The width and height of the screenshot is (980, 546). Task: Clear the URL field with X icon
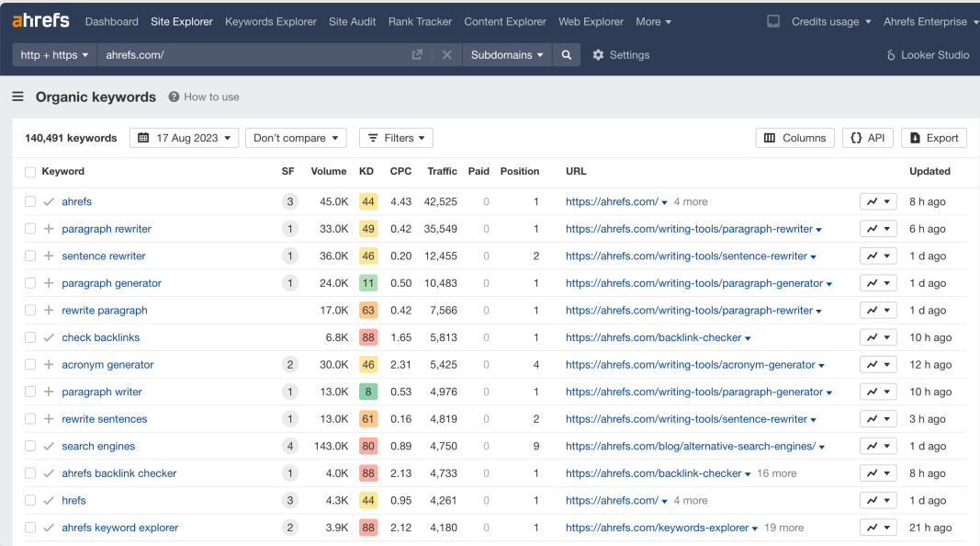447,55
